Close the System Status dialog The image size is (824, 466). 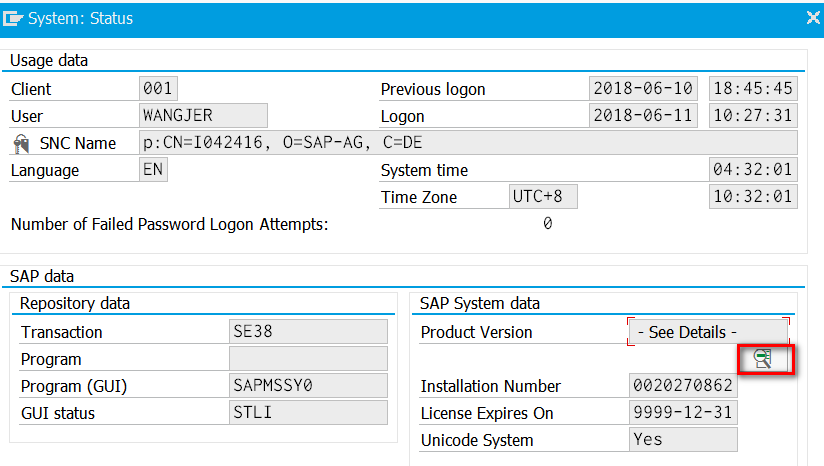click(811, 18)
